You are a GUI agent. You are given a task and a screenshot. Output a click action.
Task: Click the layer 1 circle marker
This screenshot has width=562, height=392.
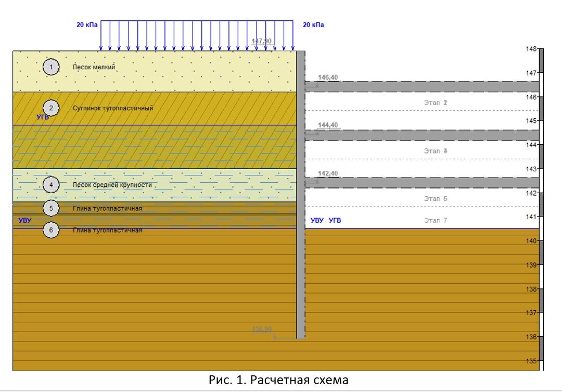pos(51,67)
